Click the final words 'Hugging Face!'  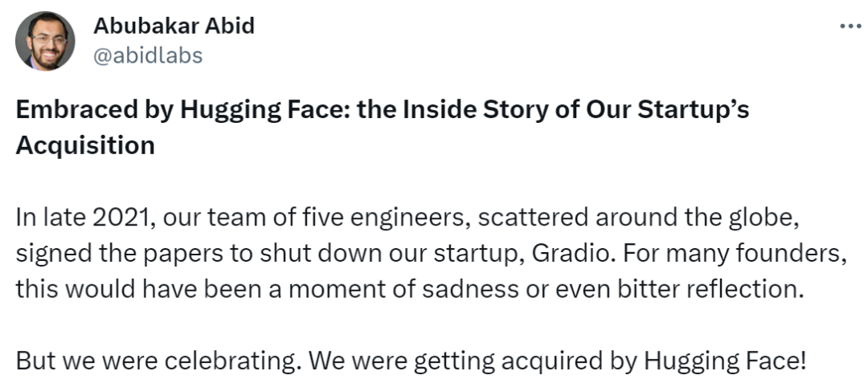(x=726, y=361)
